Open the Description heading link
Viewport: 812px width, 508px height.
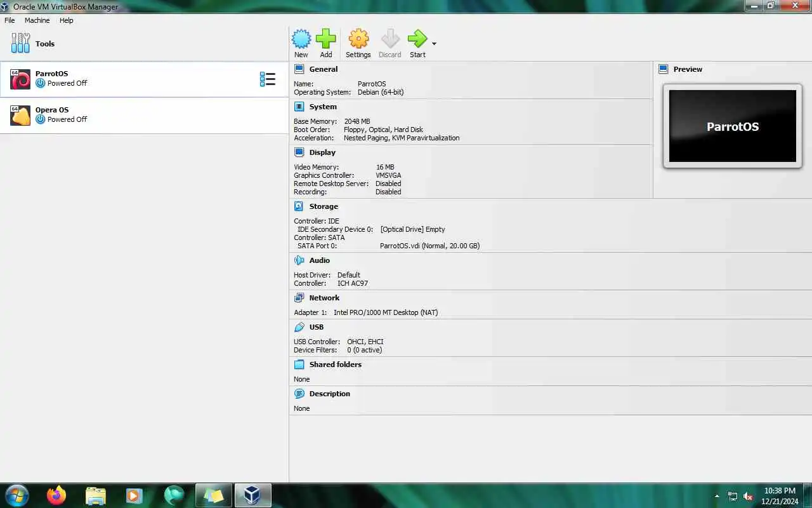pos(330,394)
